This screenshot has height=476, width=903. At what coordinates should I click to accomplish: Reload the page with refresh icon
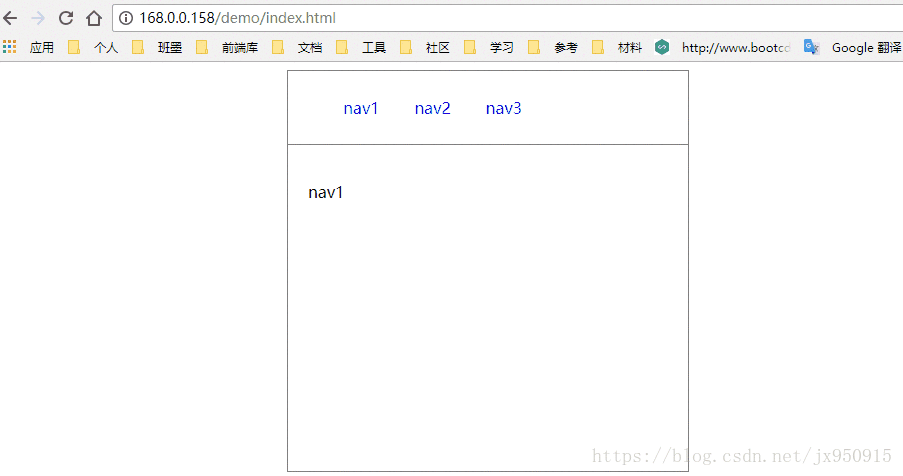(66, 18)
